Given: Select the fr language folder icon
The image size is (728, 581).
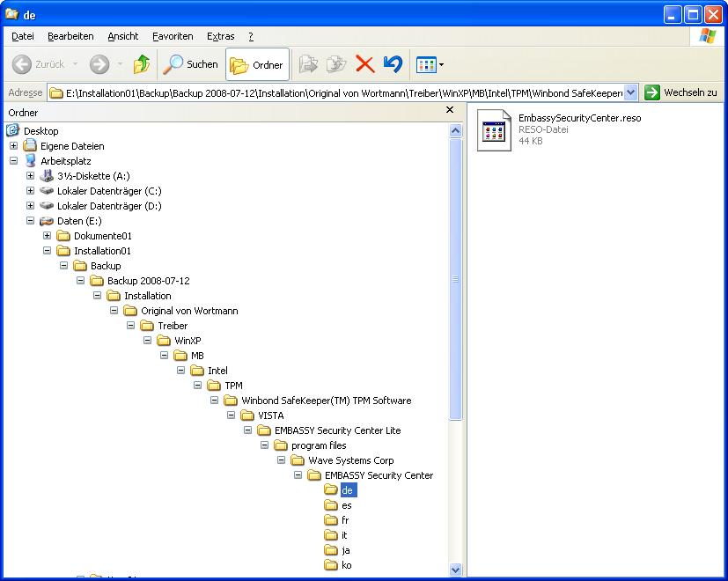Looking at the screenshot, I should 331,520.
